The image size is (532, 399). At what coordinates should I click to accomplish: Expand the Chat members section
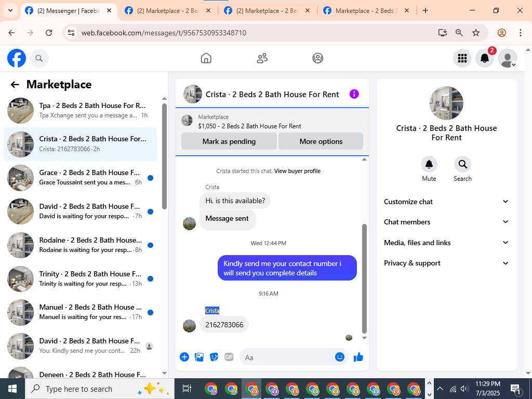tap(446, 222)
